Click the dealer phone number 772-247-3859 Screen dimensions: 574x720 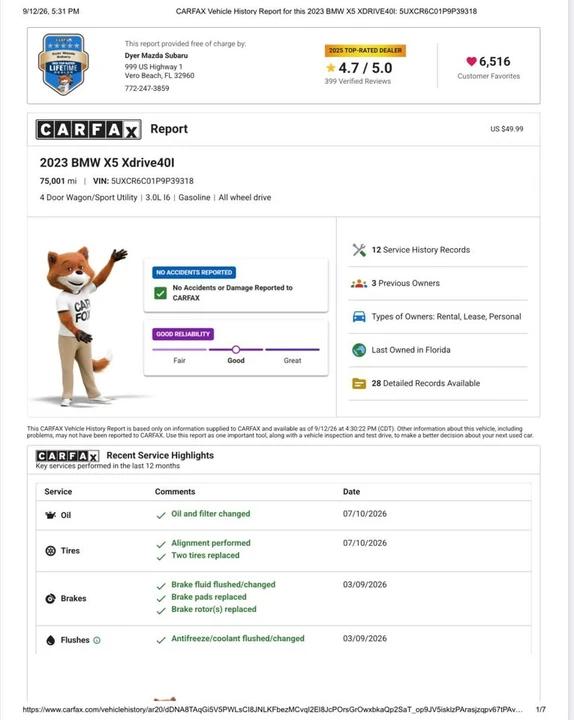pos(147,88)
